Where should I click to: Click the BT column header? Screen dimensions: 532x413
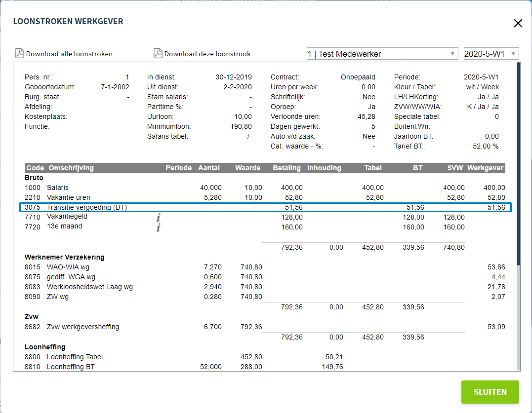tap(418, 168)
